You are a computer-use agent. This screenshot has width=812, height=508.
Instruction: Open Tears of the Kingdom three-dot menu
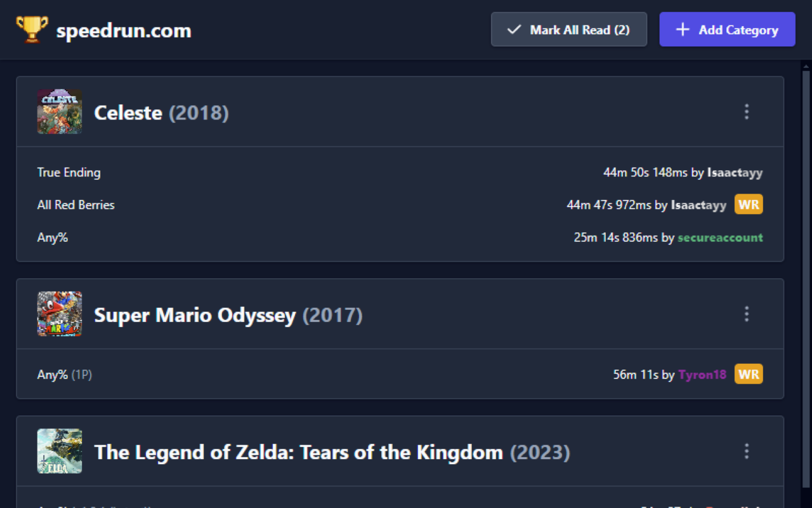click(746, 451)
